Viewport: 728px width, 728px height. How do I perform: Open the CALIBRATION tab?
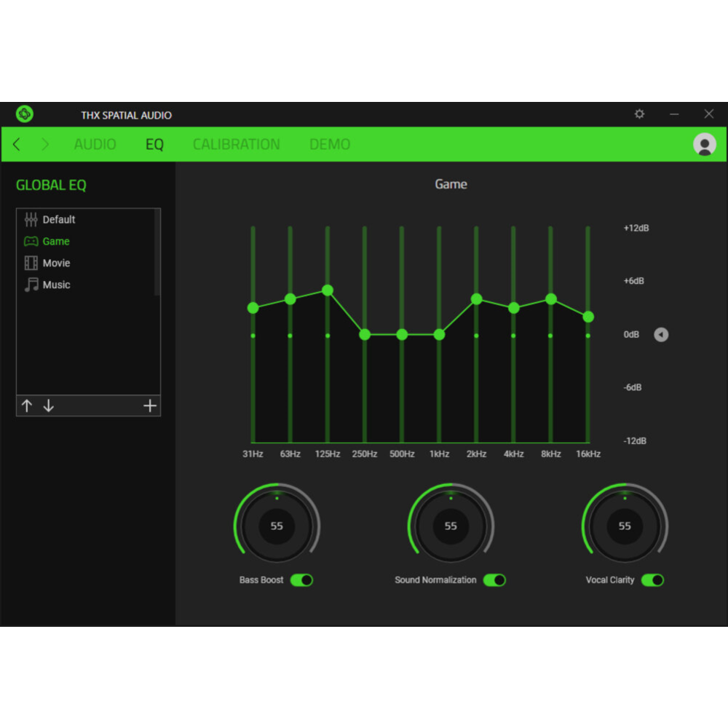[x=237, y=144]
